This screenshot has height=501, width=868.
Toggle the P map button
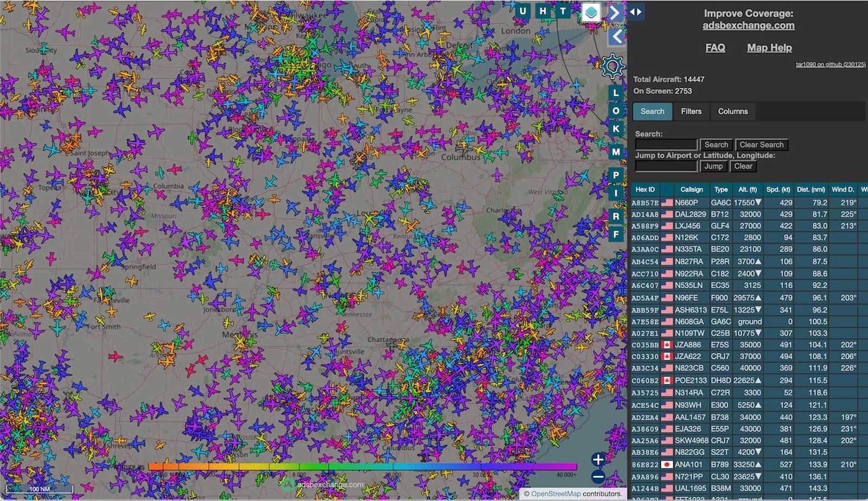tap(616, 175)
